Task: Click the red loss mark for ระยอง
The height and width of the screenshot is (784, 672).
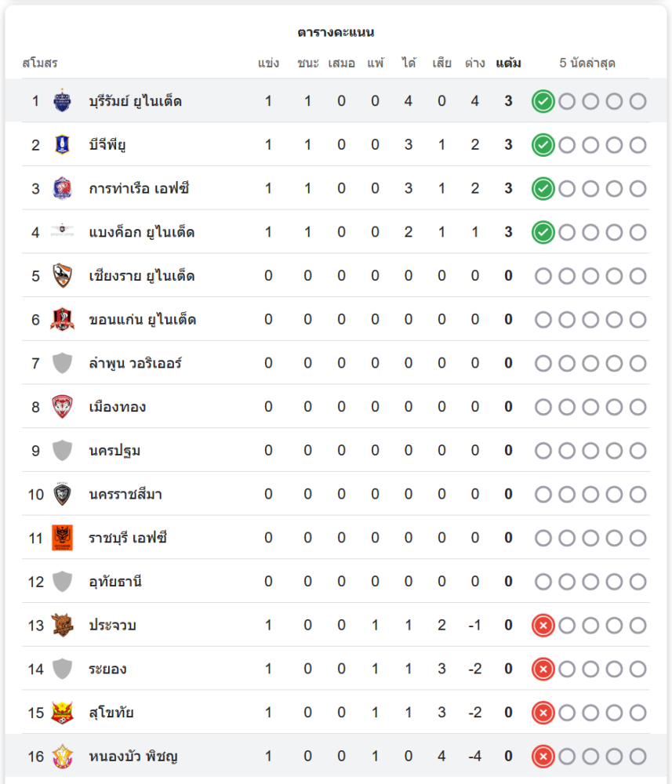Action: [543, 669]
